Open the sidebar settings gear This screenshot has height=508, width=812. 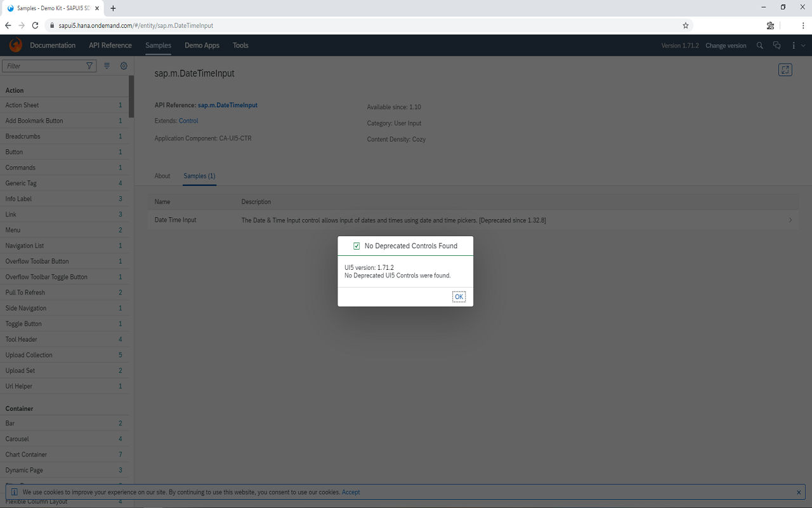point(123,65)
